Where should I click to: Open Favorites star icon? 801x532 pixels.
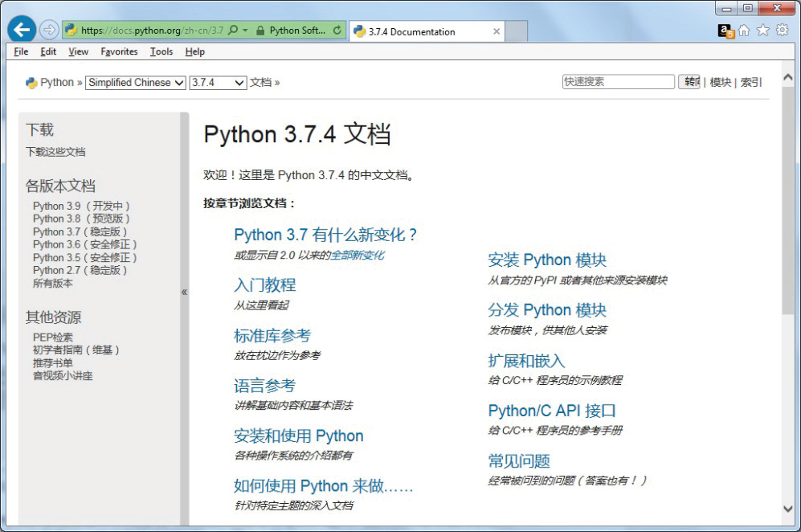coord(762,31)
